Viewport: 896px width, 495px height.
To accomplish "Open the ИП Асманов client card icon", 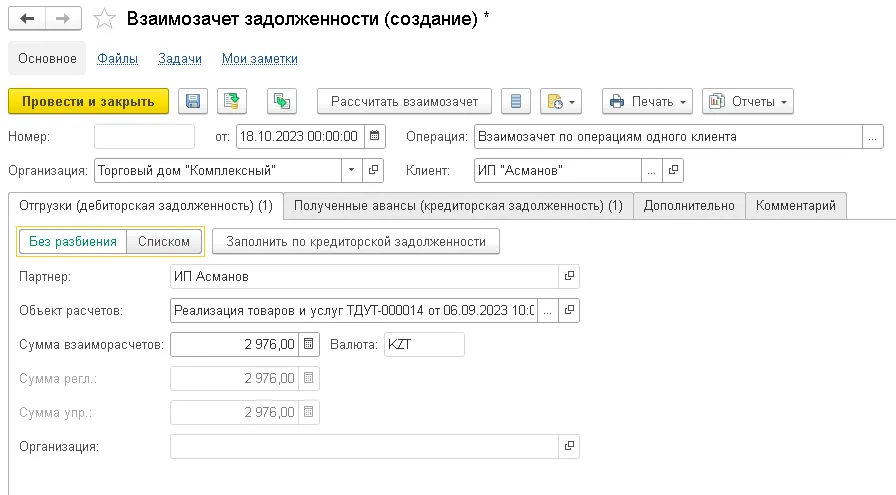I will 673,170.
